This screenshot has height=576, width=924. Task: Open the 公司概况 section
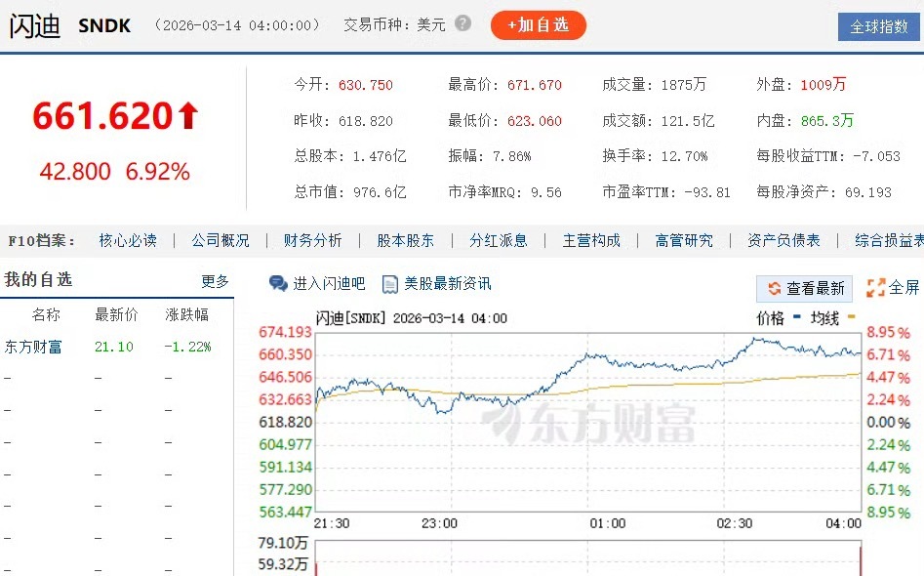click(x=221, y=239)
